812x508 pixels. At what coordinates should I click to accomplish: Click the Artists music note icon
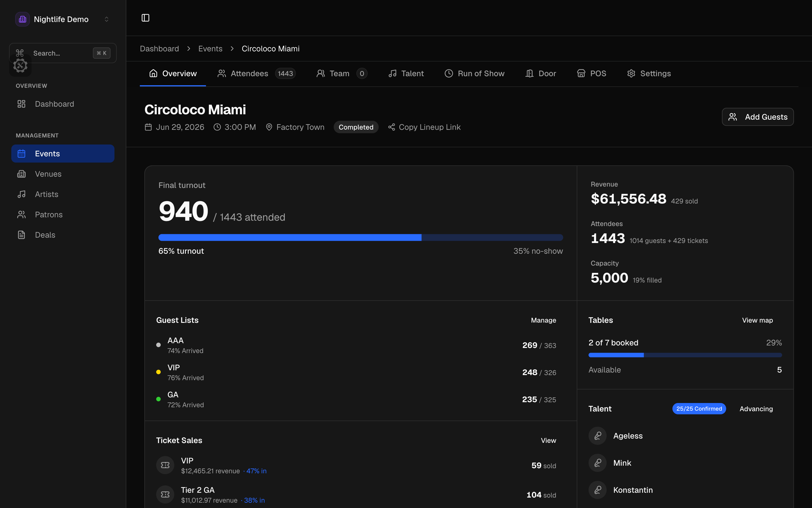pos(21,194)
